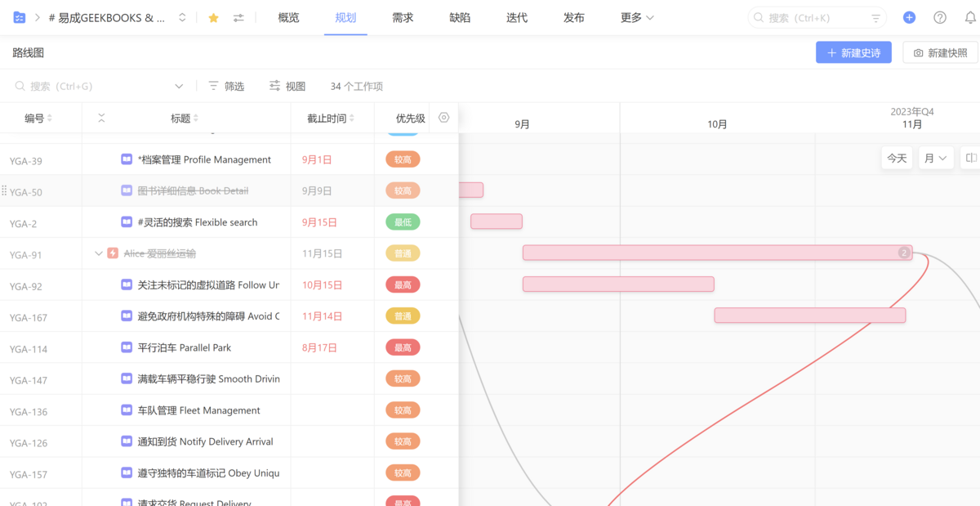Click the 新建史诗 button
Screen dimensions: 980x506
853,51
